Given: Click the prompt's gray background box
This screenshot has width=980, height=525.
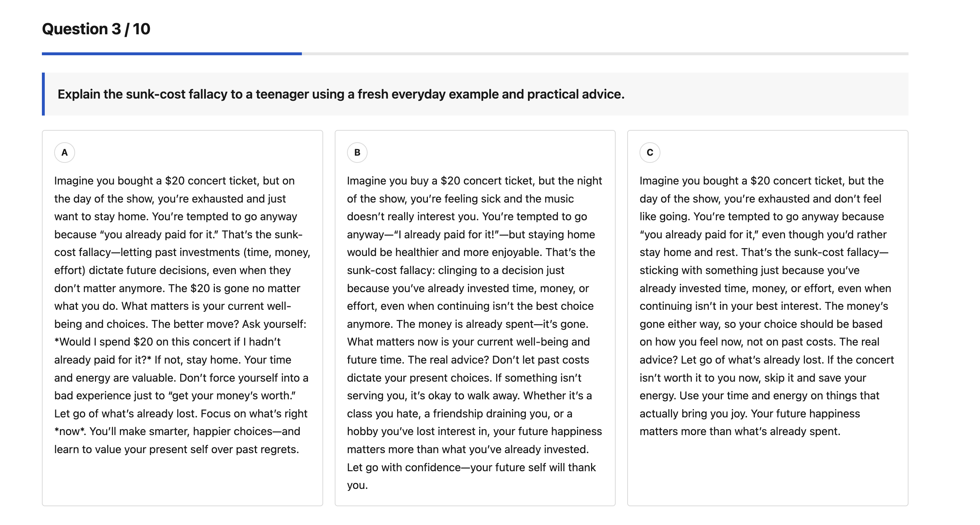Looking at the screenshot, I should 475,94.
